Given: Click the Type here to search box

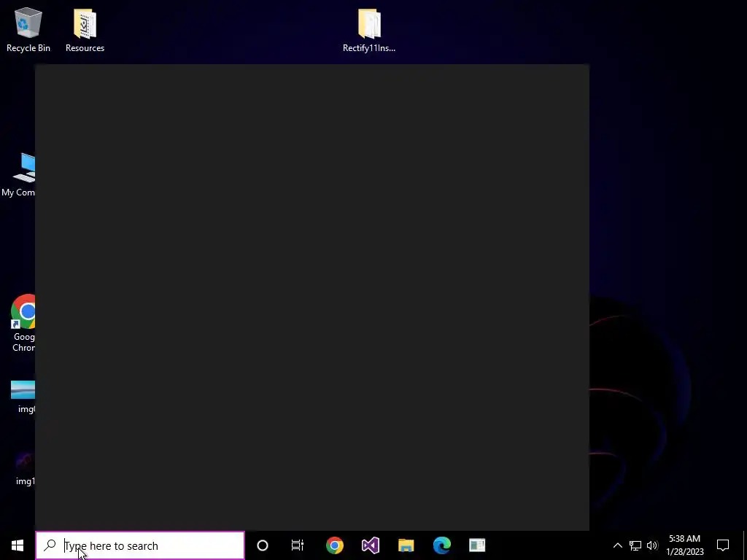Looking at the screenshot, I should (x=140, y=545).
